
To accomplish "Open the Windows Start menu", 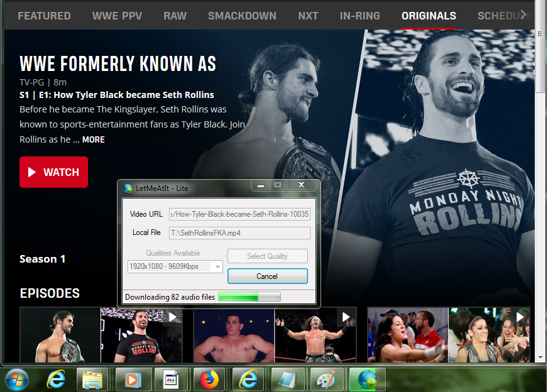I will click(17, 379).
